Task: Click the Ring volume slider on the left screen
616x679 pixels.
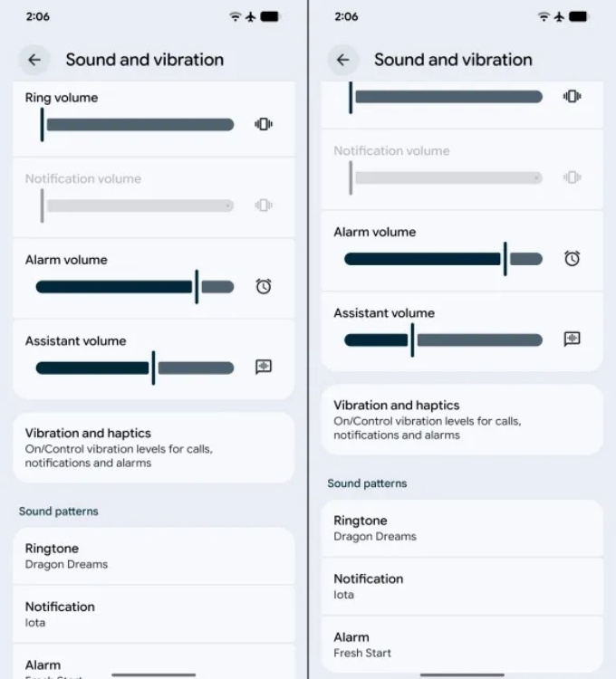Action: pos(138,124)
